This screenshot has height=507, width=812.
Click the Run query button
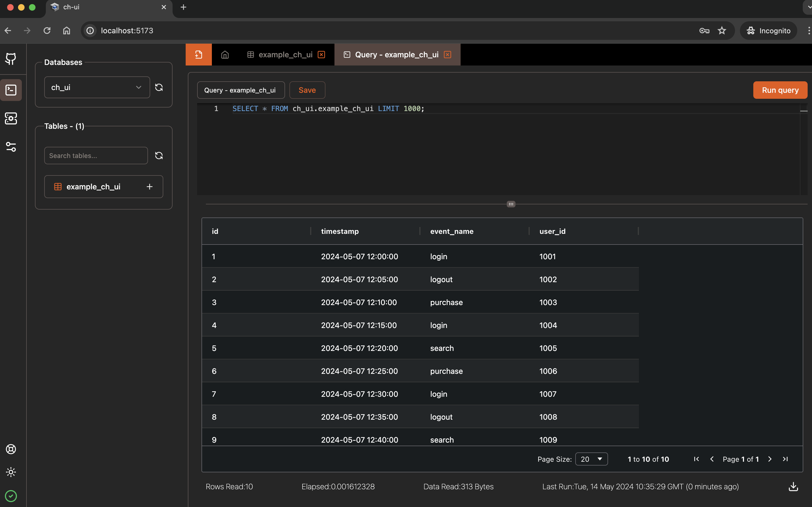pyautogui.click(x=780, y=90)
